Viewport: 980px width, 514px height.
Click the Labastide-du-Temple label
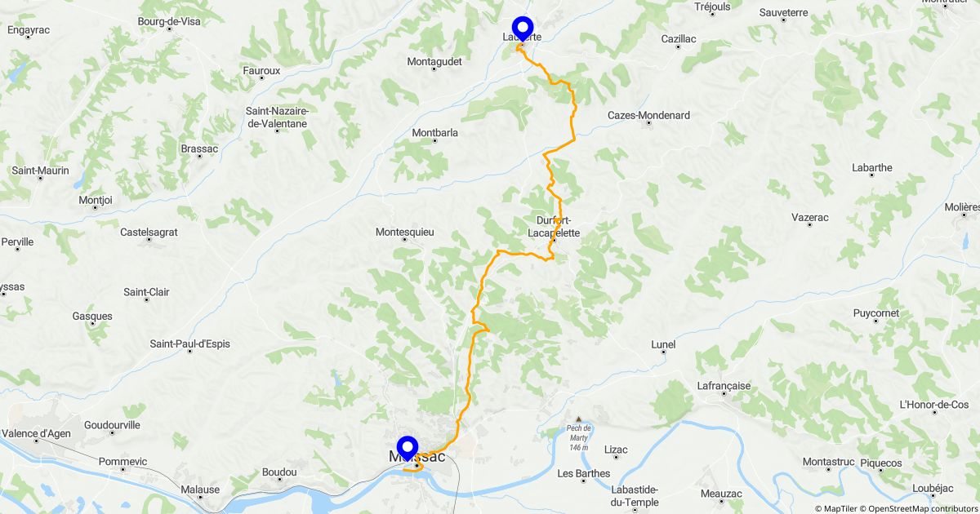(635, 496)
